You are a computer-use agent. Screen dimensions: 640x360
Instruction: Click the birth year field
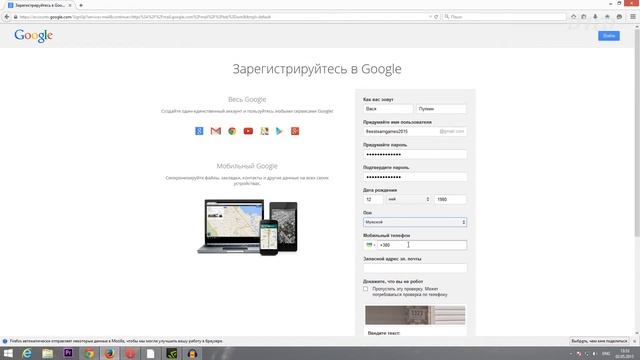(x=450, y=199)
